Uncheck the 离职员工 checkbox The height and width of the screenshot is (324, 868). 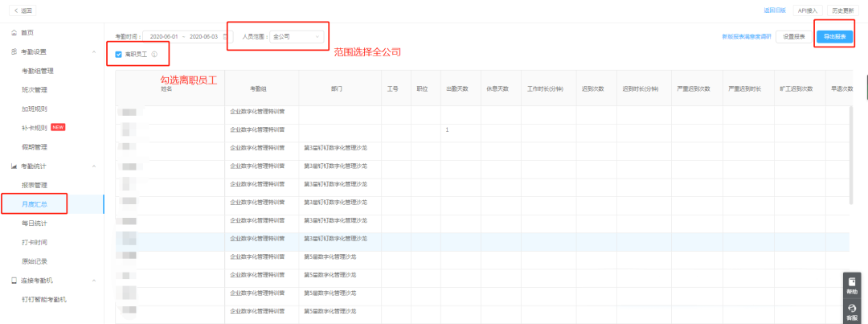(x=118, y=55)
